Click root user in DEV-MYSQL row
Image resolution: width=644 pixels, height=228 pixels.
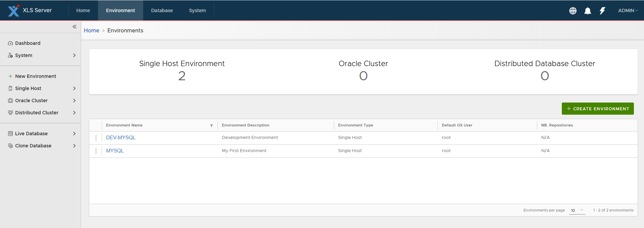(x=446, y=138)
